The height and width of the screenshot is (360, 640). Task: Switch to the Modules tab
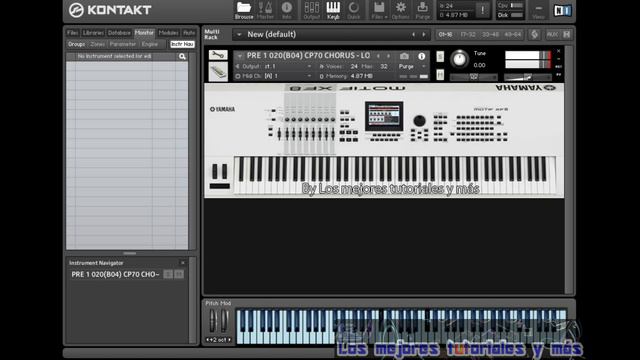[x=168, y=33]
